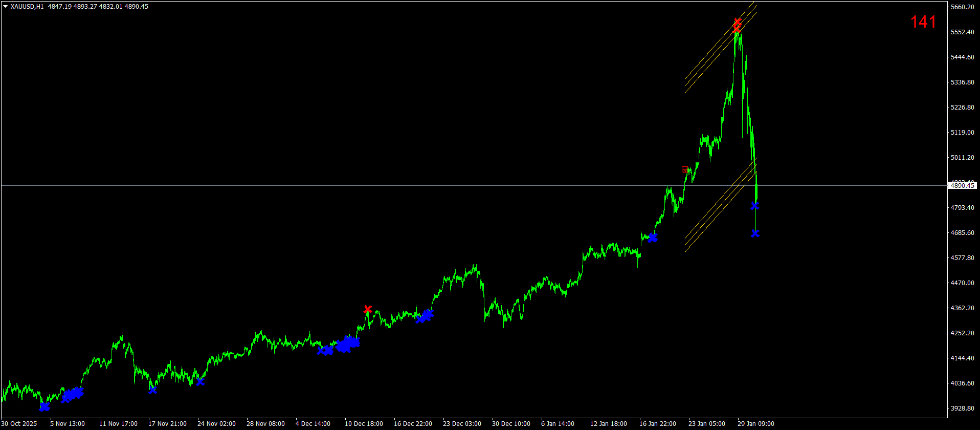Click the 4577.80 price axis label

tap(962, 257)
